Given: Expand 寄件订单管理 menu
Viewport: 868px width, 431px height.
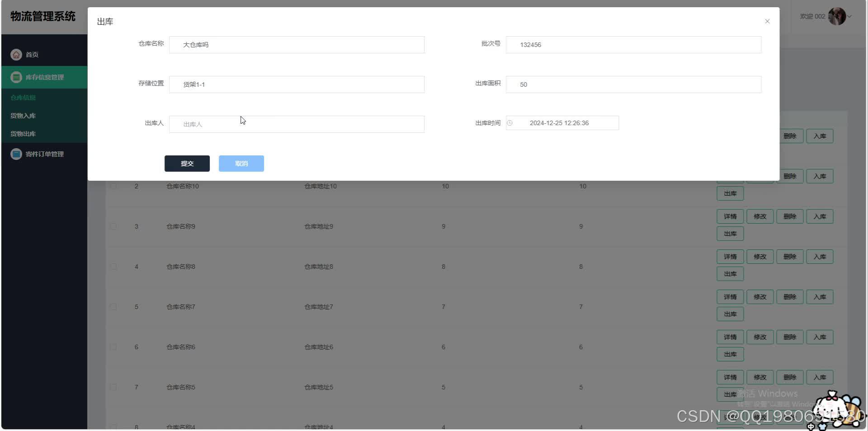Looking at the screenshot, I should tap(44, 154).
